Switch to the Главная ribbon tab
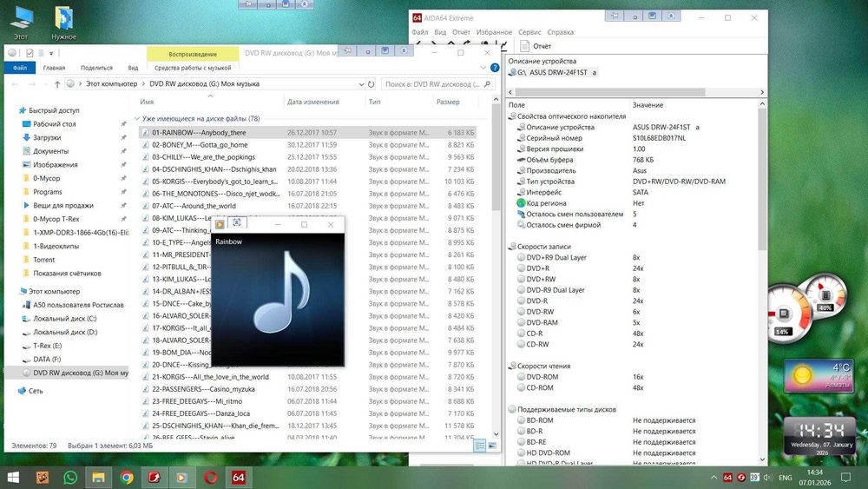 click(x=54, y=68)
